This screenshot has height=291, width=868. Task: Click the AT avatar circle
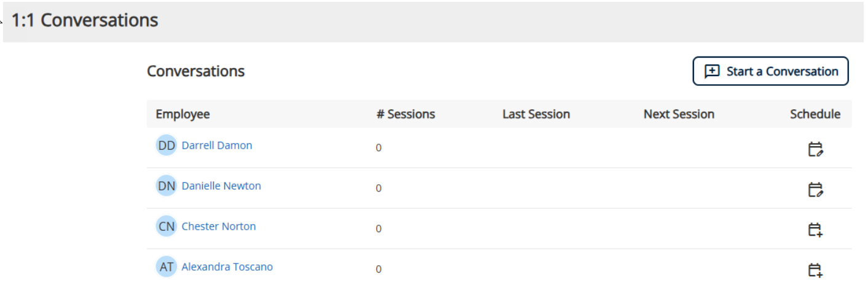tap(167, 267)
